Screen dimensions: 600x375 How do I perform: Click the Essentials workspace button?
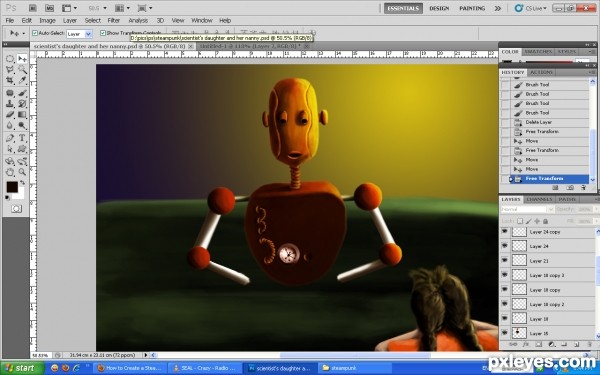(403, 8)
